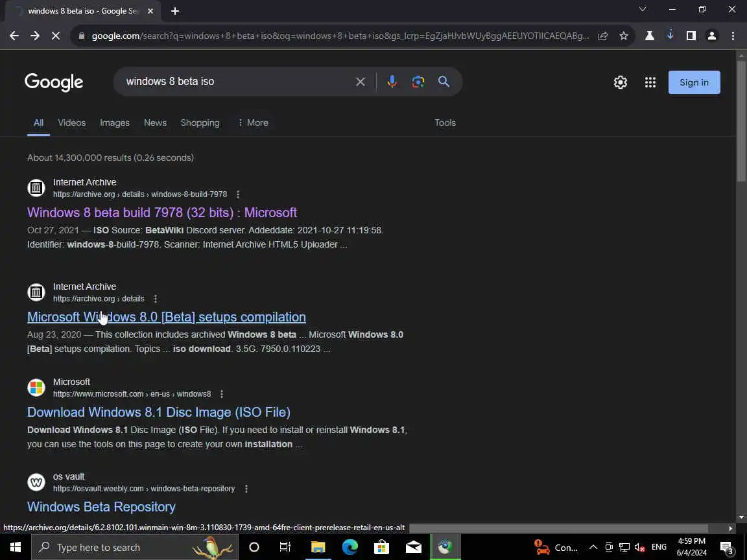Show hidden system tray icons chevron
This screenshot has width=747, height=560.
coord(593,547)
